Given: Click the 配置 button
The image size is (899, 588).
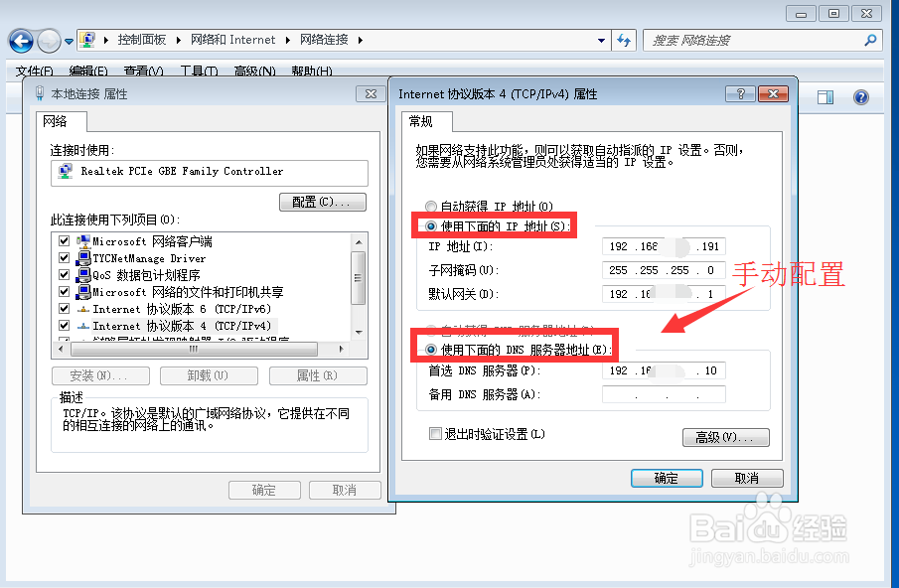Looking at the screenshot, I should point(322,202).
